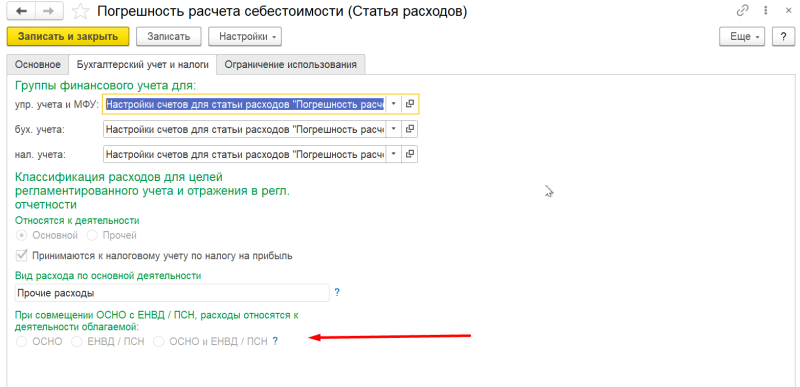
Task: Click the Записать и закрыть button
Action: point(68,37)
